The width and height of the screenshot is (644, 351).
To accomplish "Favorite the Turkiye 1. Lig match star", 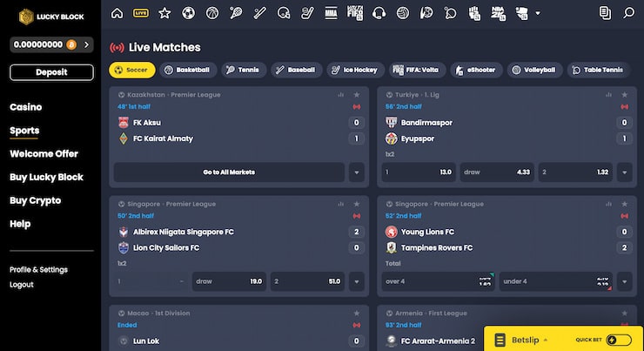I will coord(624,95).
